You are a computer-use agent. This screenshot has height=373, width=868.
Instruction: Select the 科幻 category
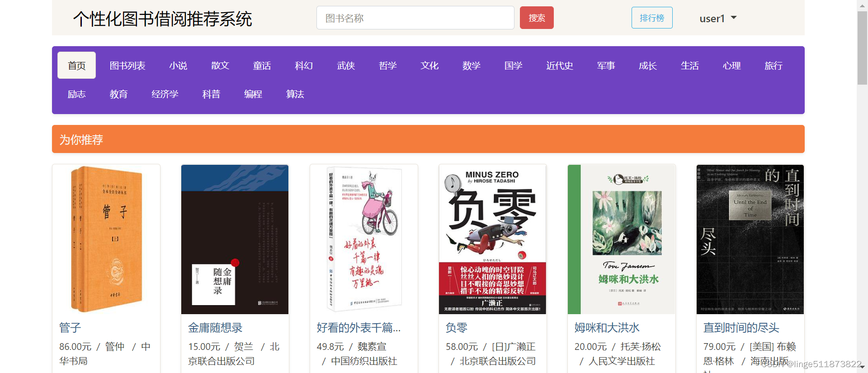coord(304,66)
